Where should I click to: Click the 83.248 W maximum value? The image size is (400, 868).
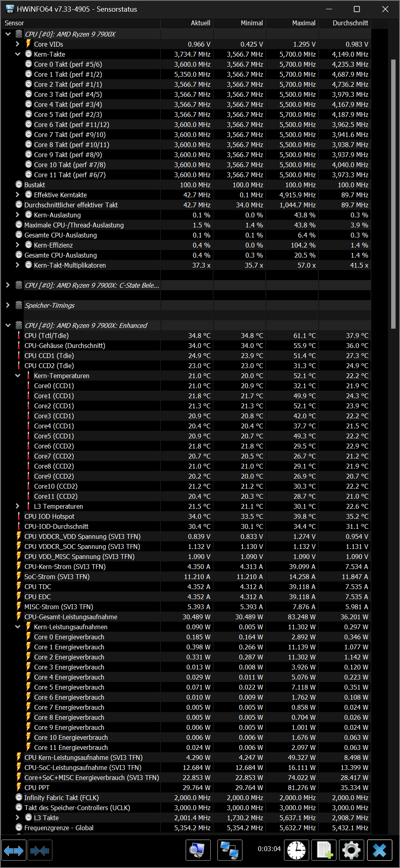point(302,617)
